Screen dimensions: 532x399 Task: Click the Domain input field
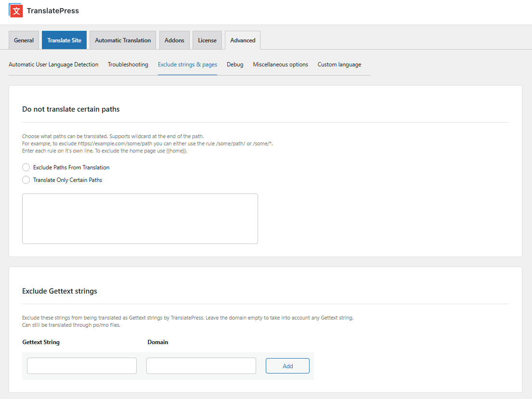(x=201, y=366)
